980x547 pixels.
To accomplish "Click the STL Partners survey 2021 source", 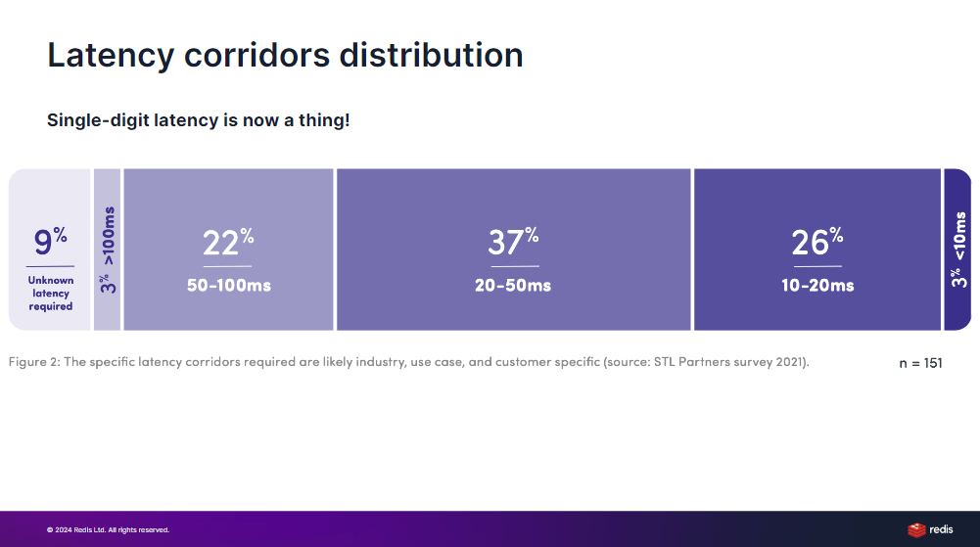I will click(x=730, y=362).
